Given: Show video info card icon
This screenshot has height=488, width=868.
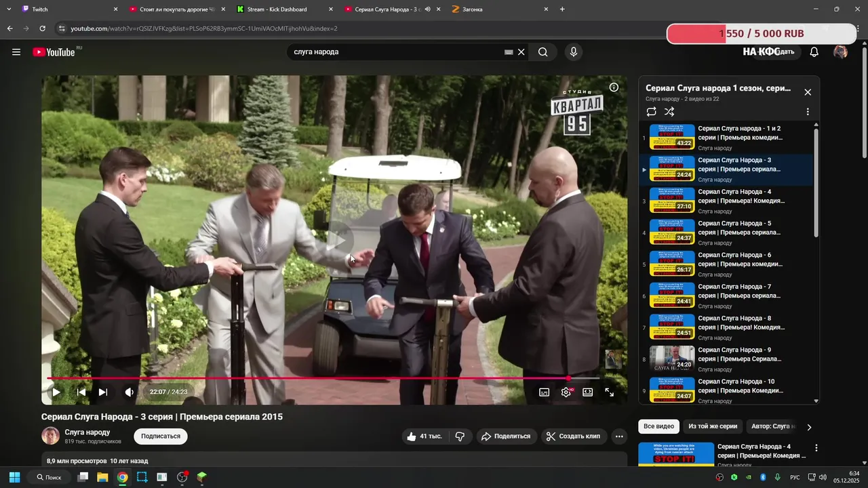Looking at the screenshot, I should pos(614,87).
